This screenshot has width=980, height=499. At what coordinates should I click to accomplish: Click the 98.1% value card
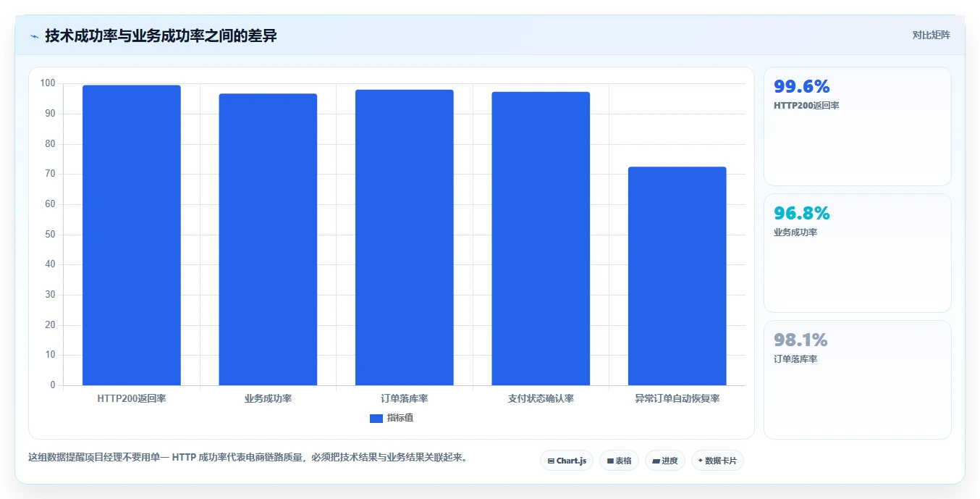858,380
